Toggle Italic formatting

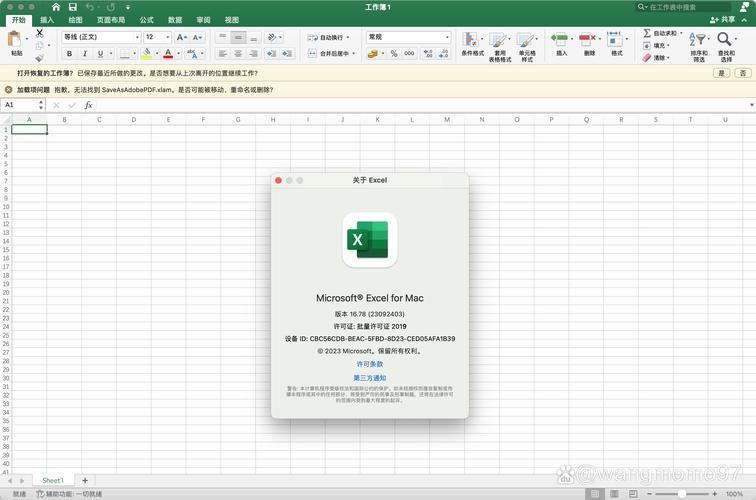click(x=85, y=54)
